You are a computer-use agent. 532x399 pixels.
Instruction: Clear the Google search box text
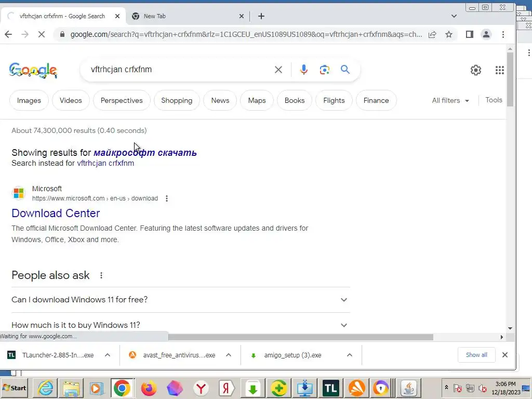278,70
